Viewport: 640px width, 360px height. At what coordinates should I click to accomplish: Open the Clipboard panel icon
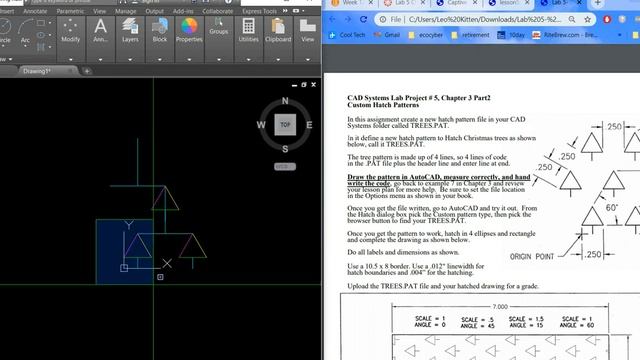point(278,31)
